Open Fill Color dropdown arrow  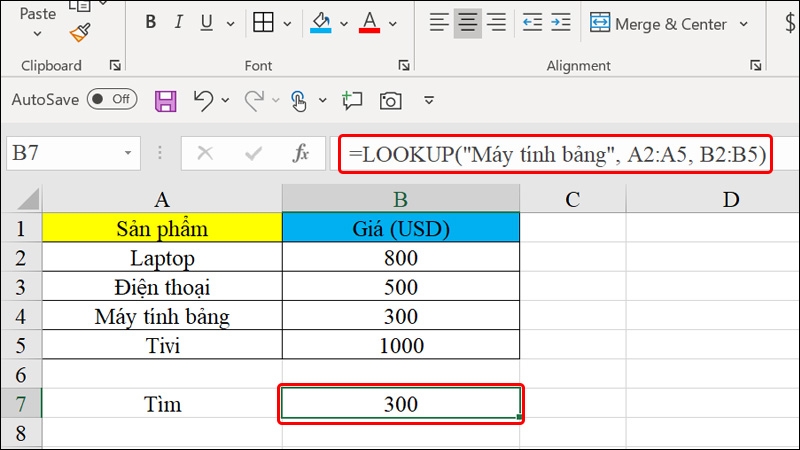(x=344, y=23)
